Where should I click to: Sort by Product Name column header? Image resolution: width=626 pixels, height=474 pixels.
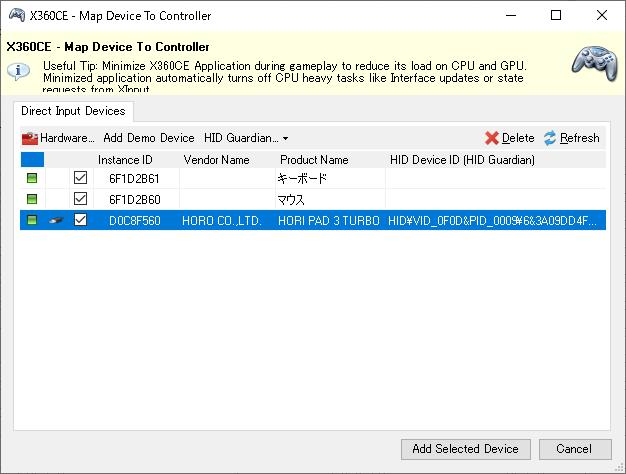pos(314,159)
